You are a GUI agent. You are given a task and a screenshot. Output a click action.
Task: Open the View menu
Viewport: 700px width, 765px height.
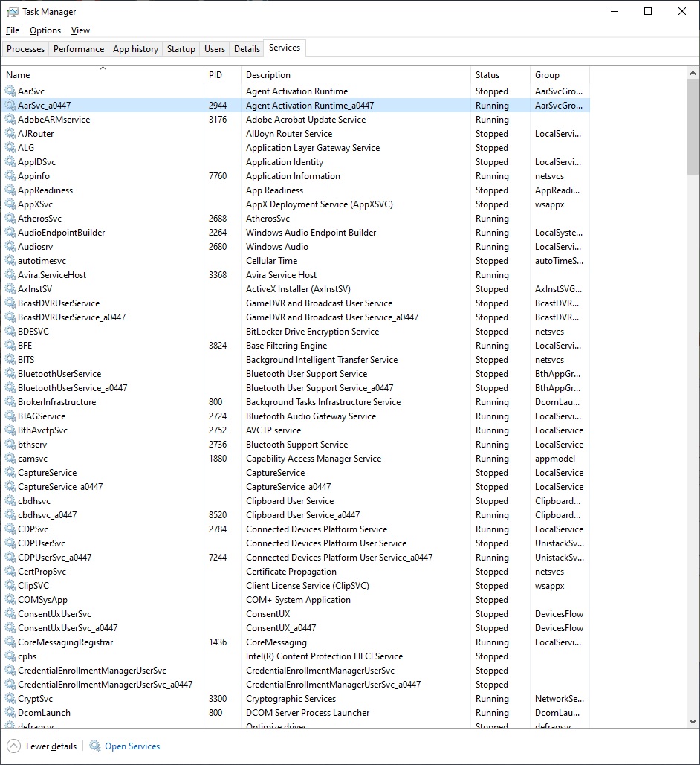[80, 30]
